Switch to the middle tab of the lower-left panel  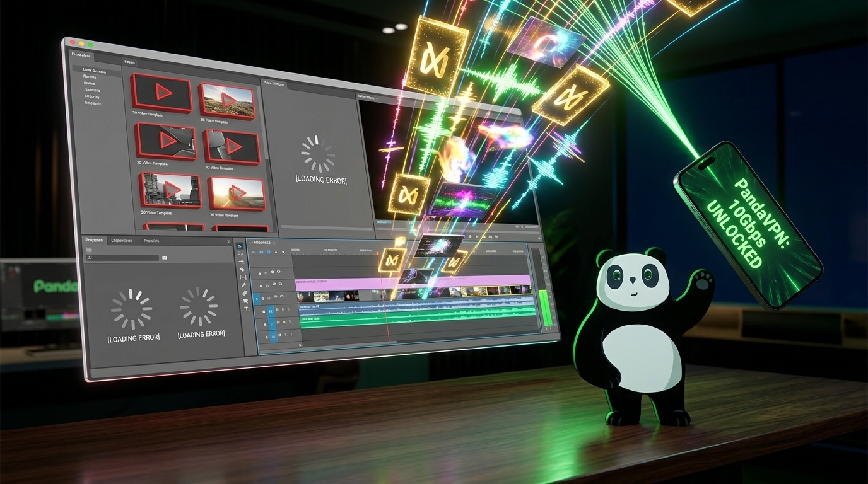coord(121,240)
